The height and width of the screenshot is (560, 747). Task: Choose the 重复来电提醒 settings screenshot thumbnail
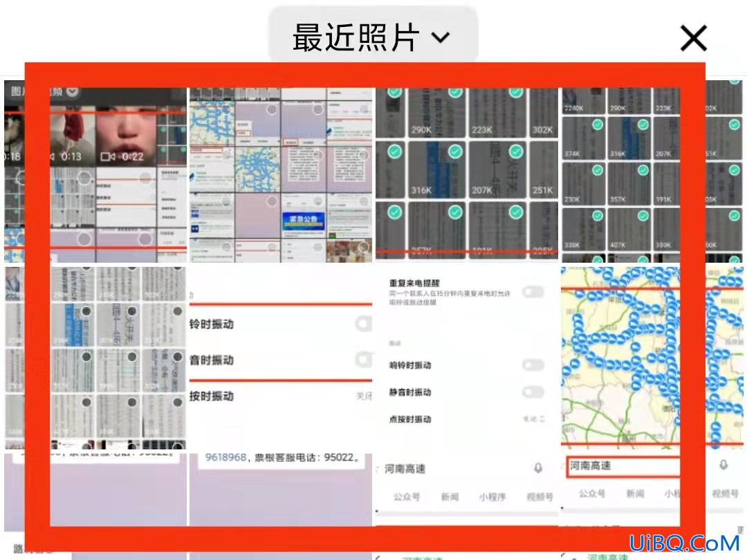tap(466, 358)
